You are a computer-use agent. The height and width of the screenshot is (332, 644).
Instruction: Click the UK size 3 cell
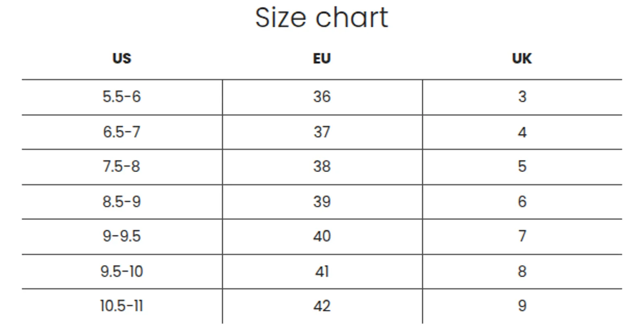522,97
